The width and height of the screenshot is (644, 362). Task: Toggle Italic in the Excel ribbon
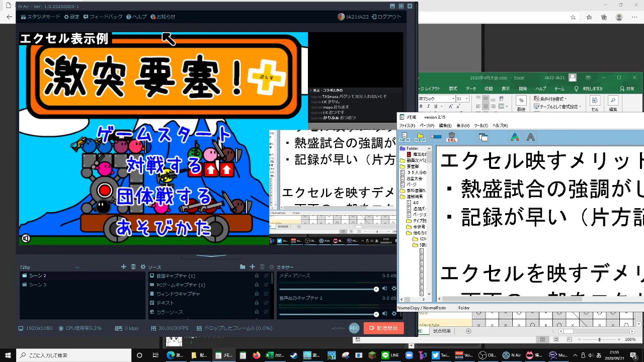click(x=428, y=107)
